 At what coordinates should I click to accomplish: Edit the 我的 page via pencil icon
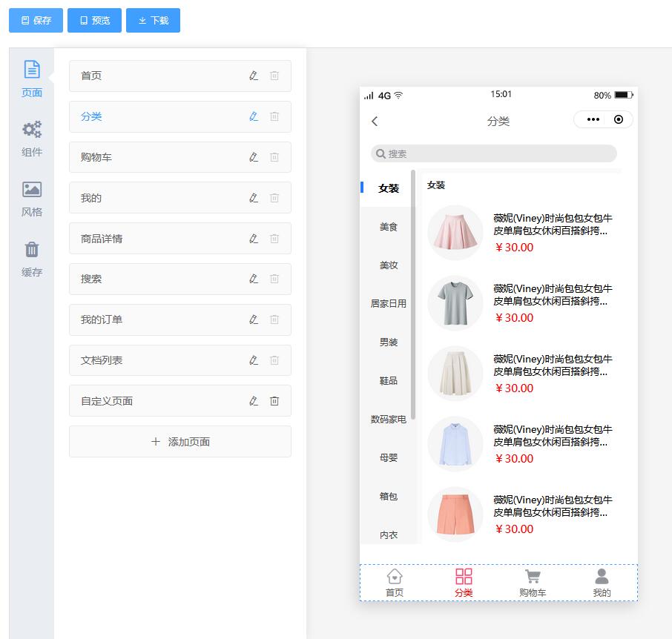254,198
